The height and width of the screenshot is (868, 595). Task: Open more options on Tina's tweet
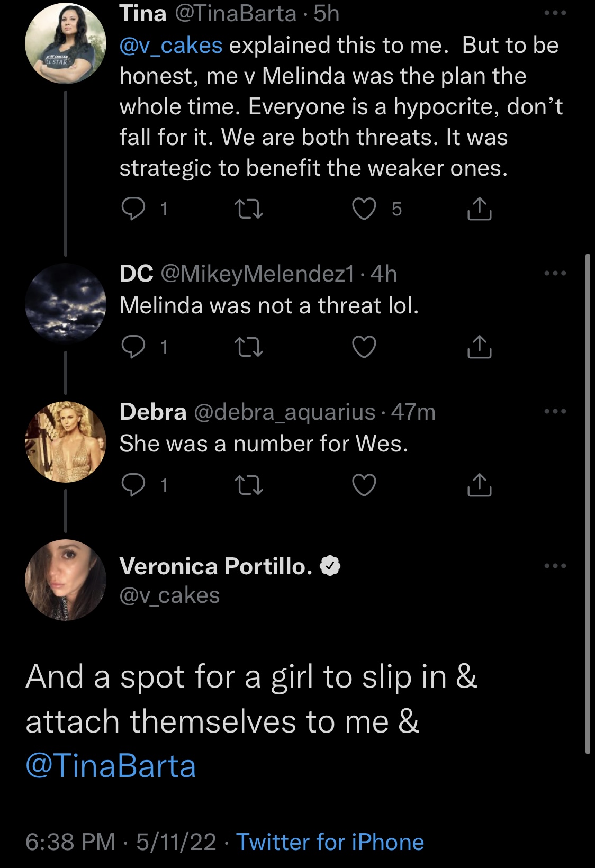[x=555, y=13]
